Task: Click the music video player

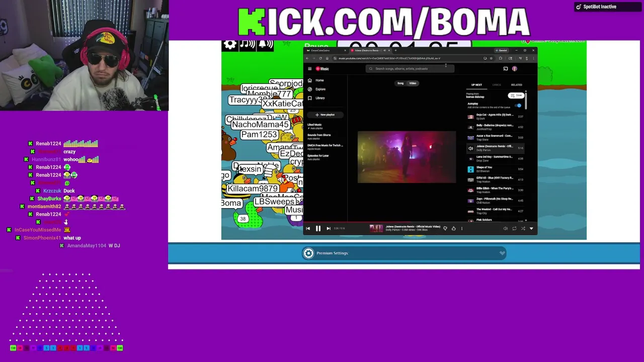Action: click(x=407, y=157)
